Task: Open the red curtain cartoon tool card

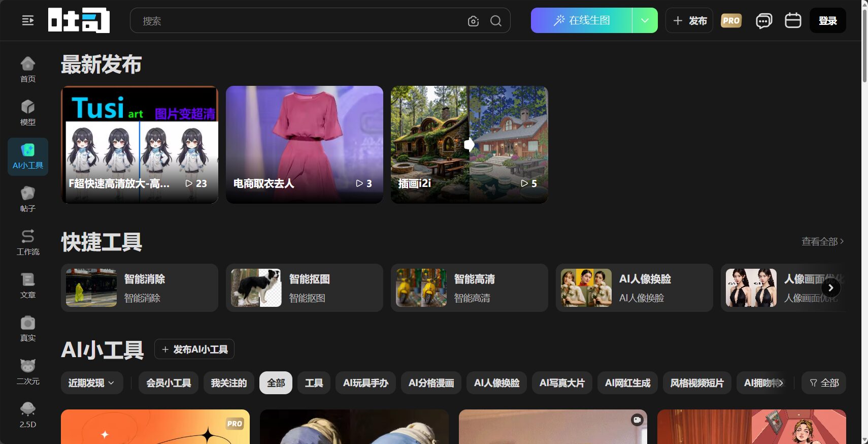Action: tap(752, 427)
